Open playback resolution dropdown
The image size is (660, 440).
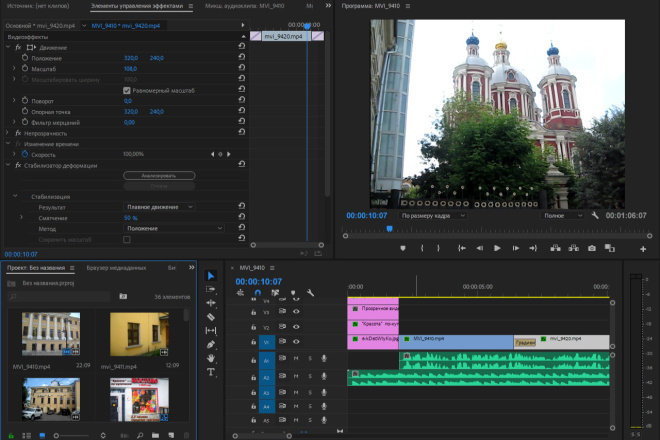click(x=562, y=216)
